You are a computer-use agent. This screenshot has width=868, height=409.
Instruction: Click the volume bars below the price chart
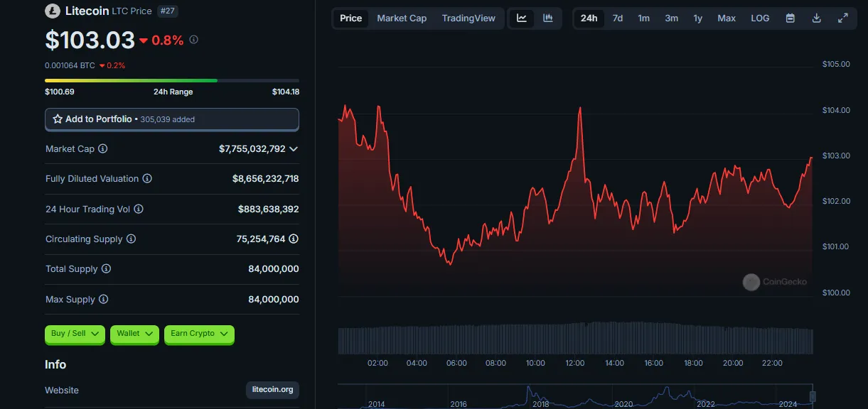pos(575,340)
